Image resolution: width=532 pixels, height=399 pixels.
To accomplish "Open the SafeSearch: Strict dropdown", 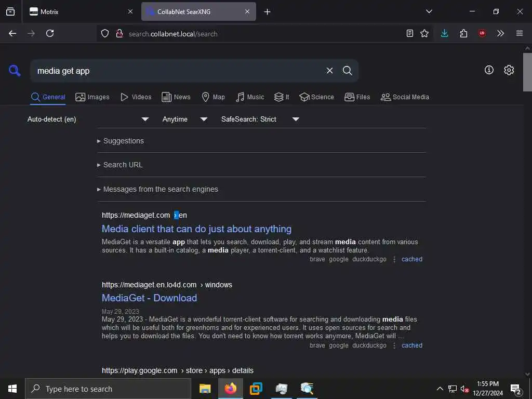I will point(260,119).
